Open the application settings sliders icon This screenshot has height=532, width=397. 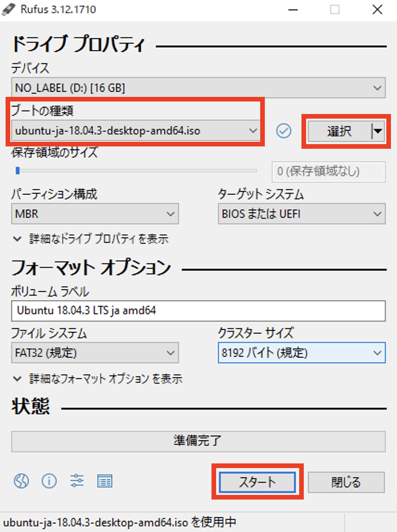77,481
